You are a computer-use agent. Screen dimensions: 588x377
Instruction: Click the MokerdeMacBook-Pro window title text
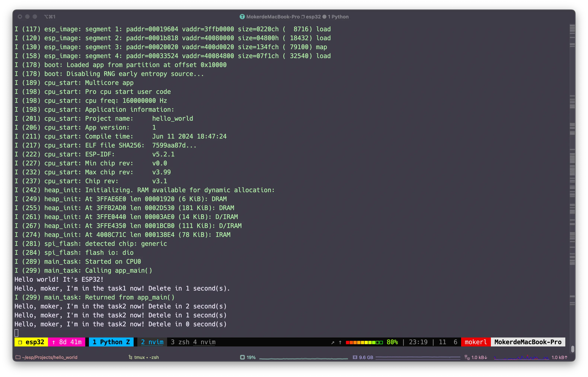pyautogui.click(x=273, y=17)
